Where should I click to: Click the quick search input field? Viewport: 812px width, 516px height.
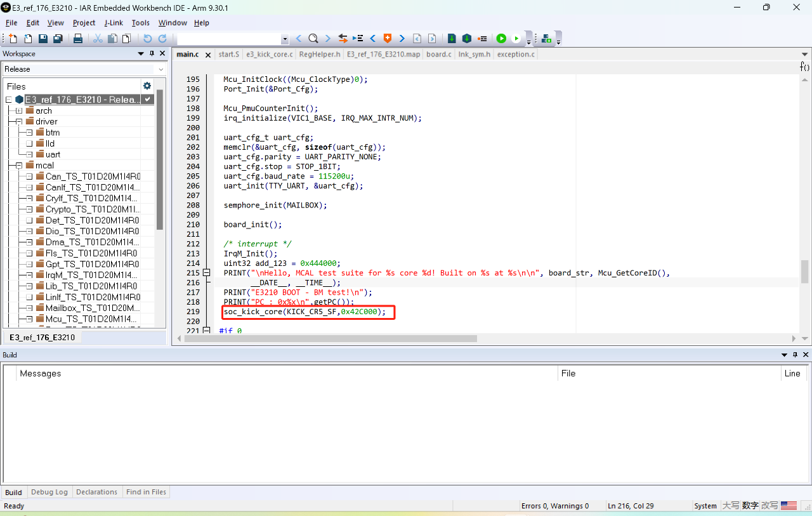coord(228,39)
